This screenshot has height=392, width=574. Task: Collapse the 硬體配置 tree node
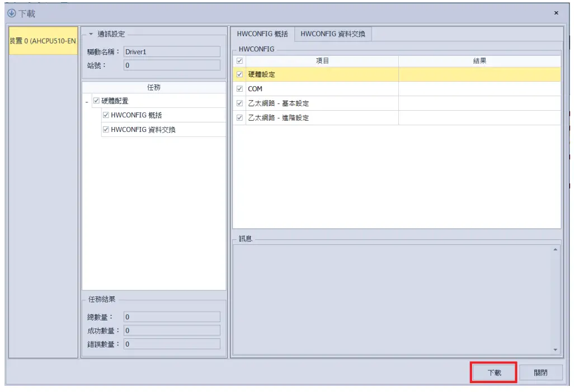[x=87, y=102]
